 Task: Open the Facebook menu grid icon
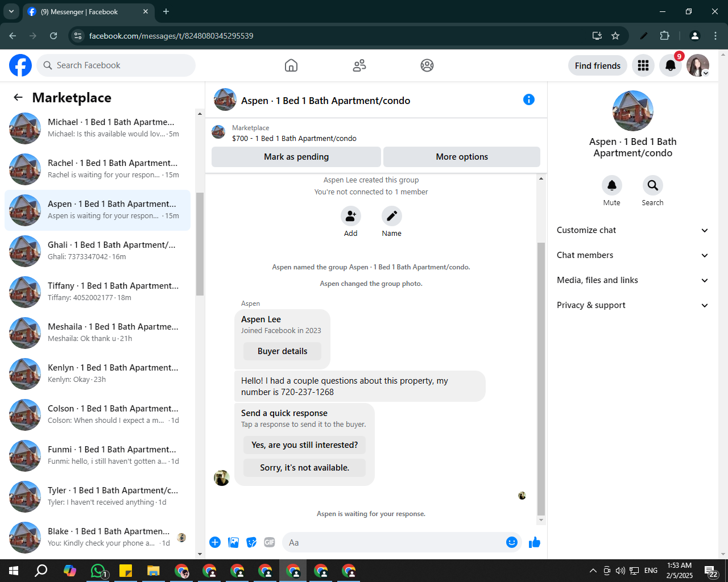[x=643, y=65]
